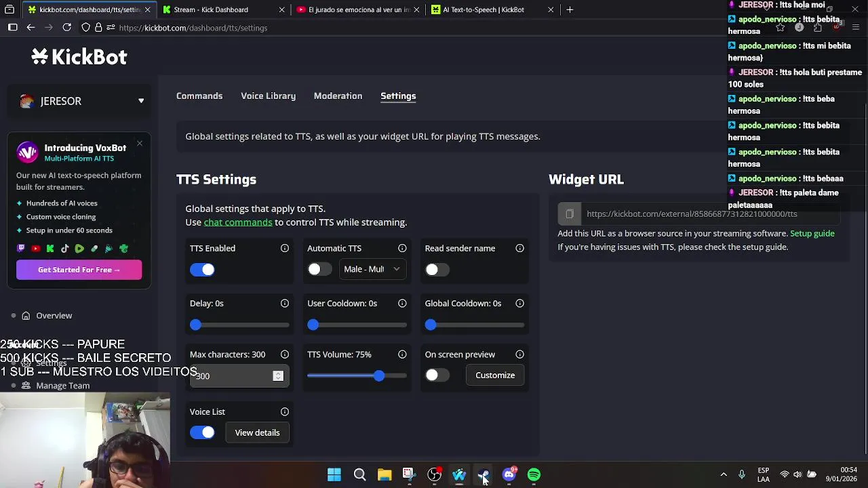868x488 pixels.
Task: Show info for Global Cooldown
Action: (519, 304)
